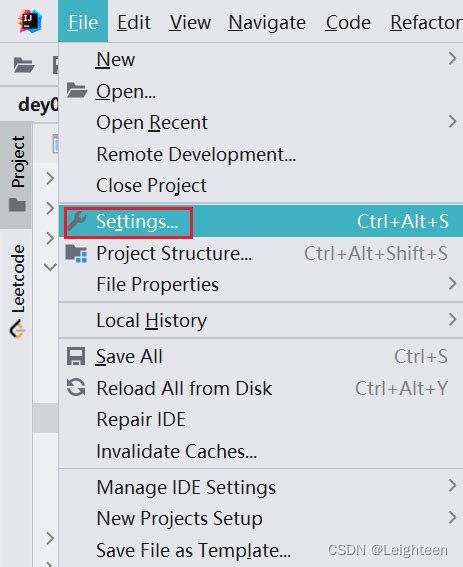Click the IntelliJ IDEA logo icon
Screen dimensions: 463x567
[30, 21]
